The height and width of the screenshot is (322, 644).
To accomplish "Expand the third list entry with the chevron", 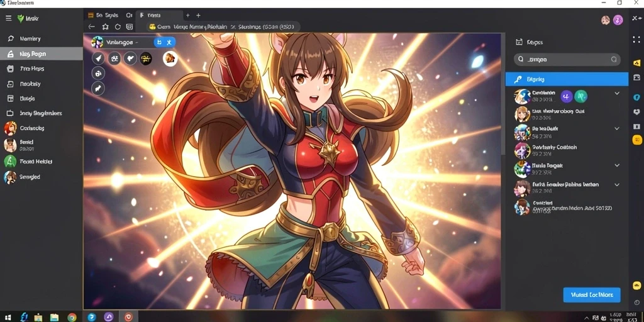I will click(617, 128).
